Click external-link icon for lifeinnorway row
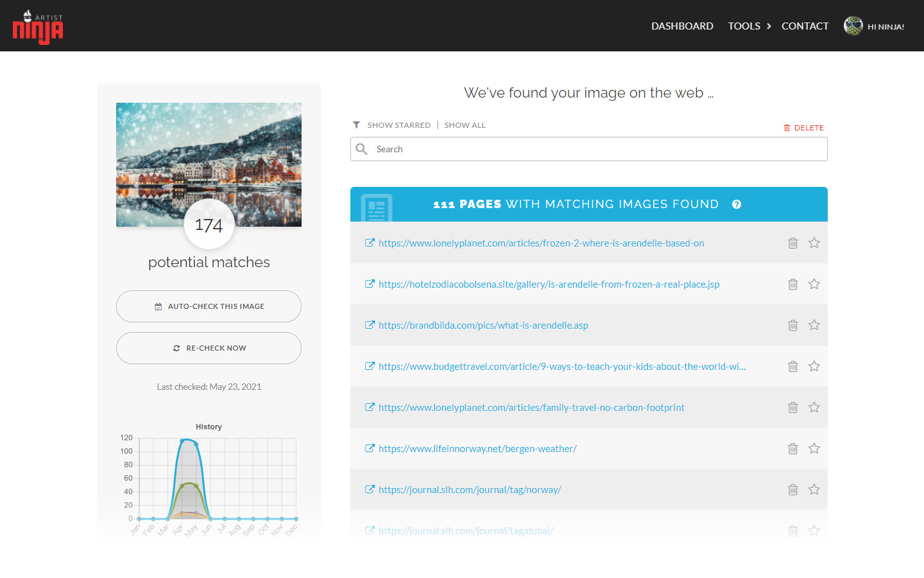The height and width of the screenshot is (578, 924). click(x=370, y=448)
